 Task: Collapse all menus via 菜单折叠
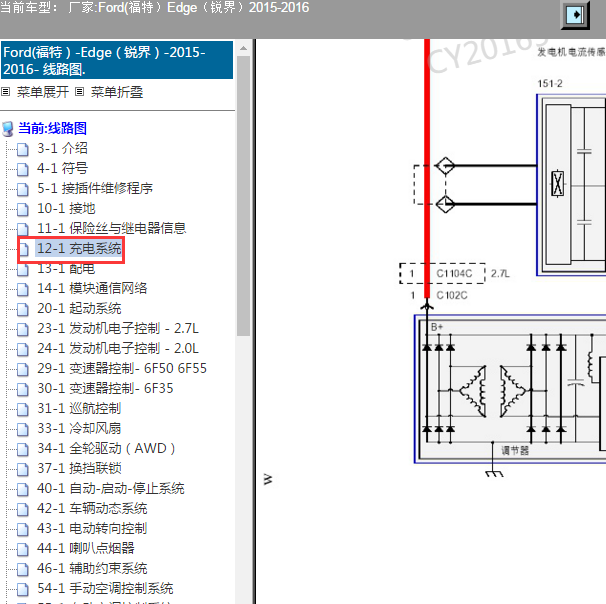pos(117,92)
